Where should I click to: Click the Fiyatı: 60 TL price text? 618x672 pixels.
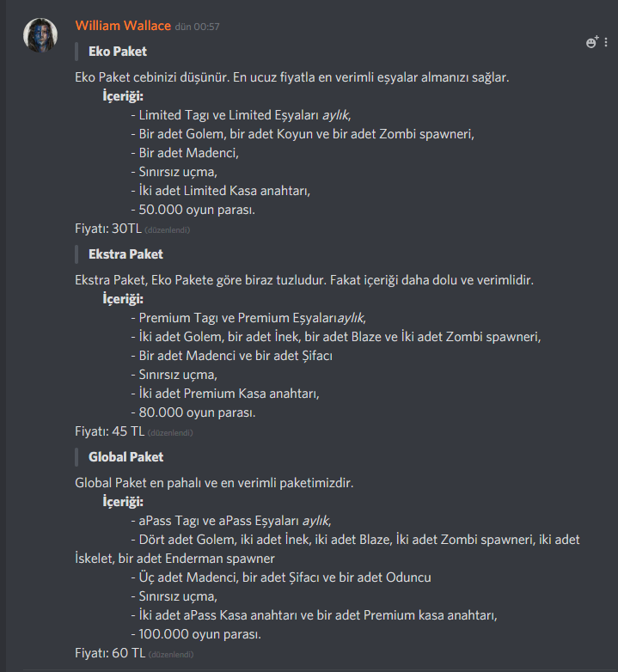pyautogui.click(x=110, y=653)
